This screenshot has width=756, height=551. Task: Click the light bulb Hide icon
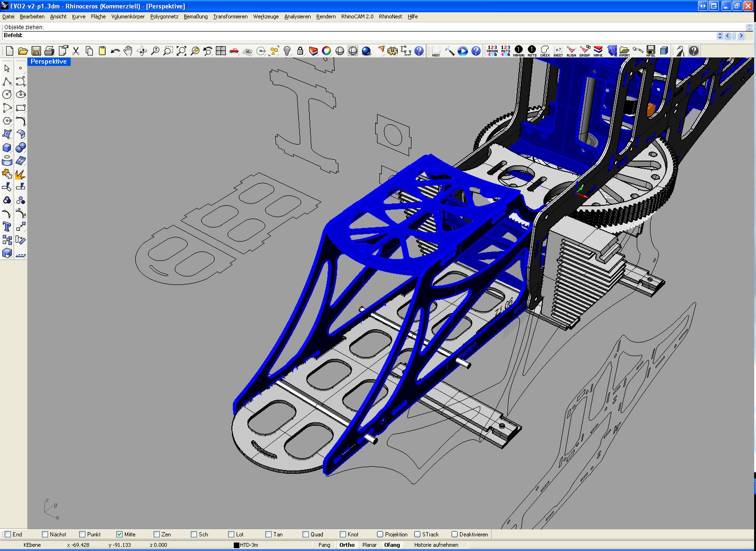pyautogui.click(x=287, y=51)
